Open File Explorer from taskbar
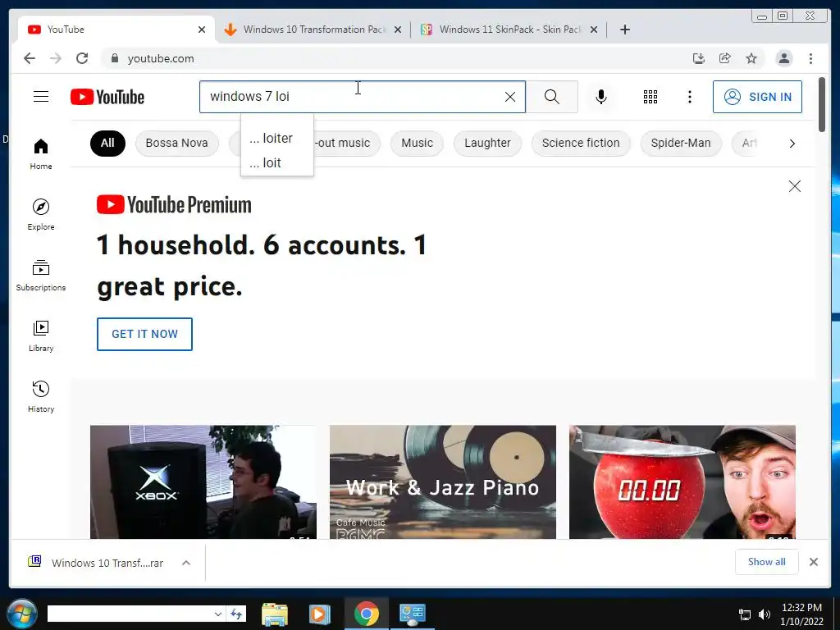 [274, 614]
